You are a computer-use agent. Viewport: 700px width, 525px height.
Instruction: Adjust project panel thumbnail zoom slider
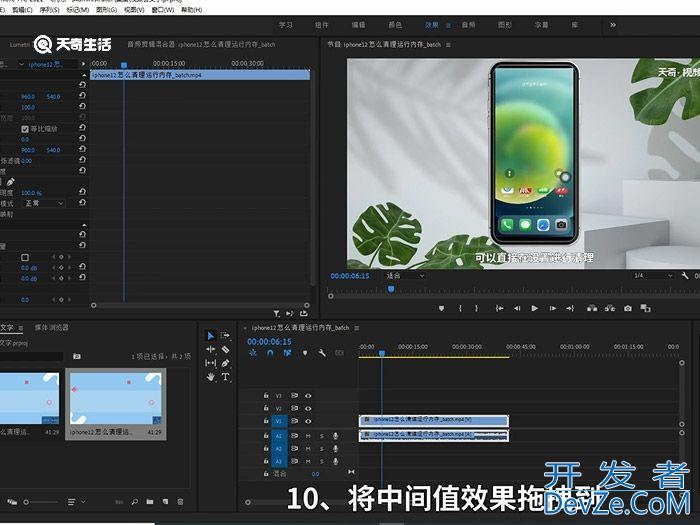(26, 502)
